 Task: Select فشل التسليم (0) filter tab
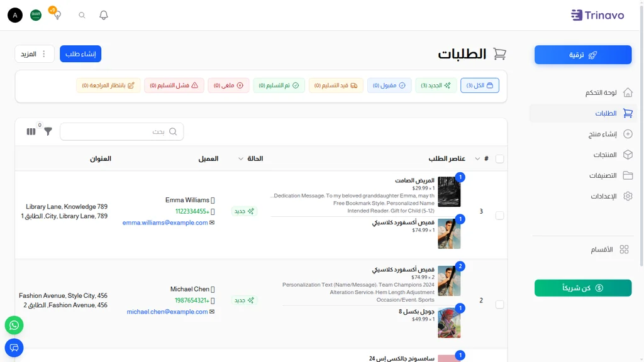174,85
